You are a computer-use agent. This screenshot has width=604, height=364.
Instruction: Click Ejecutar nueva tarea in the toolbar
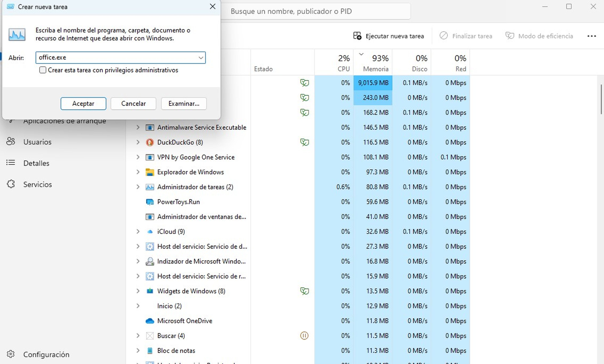pos(389,36)
